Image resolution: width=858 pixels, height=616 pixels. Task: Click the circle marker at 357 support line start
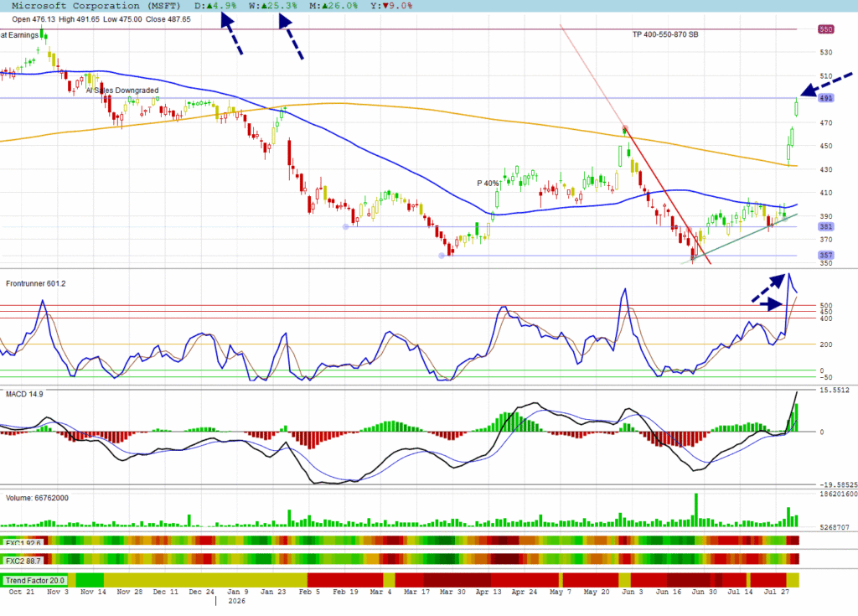click(442, 256)
